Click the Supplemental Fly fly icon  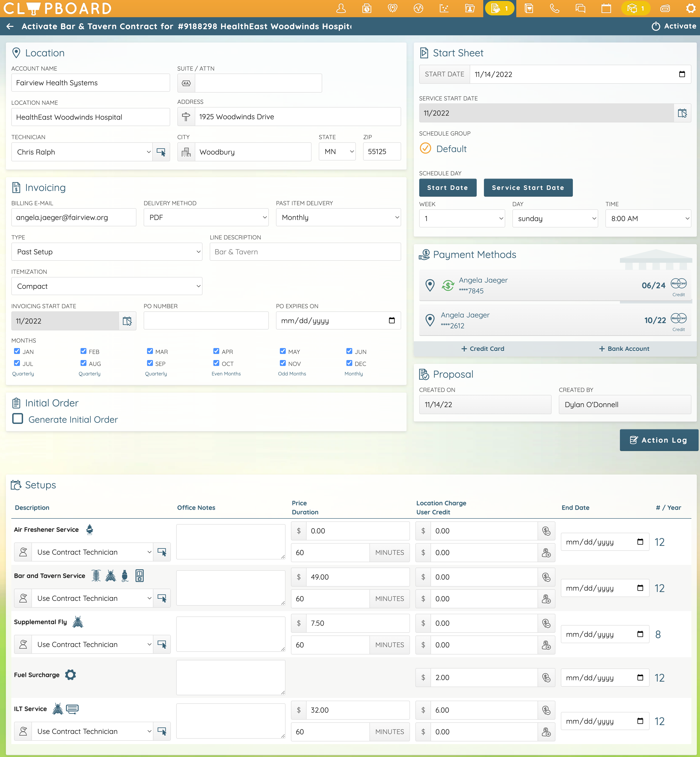pos(78,622)
